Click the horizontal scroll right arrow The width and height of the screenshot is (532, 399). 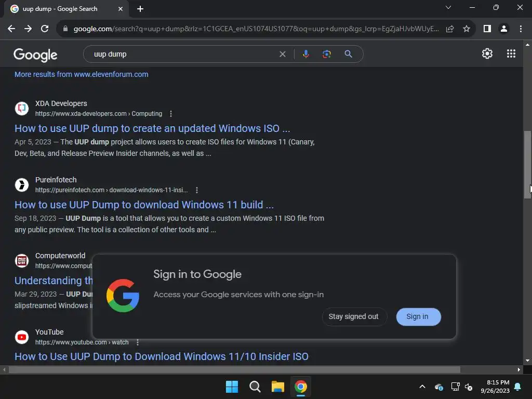pos(518,369)
